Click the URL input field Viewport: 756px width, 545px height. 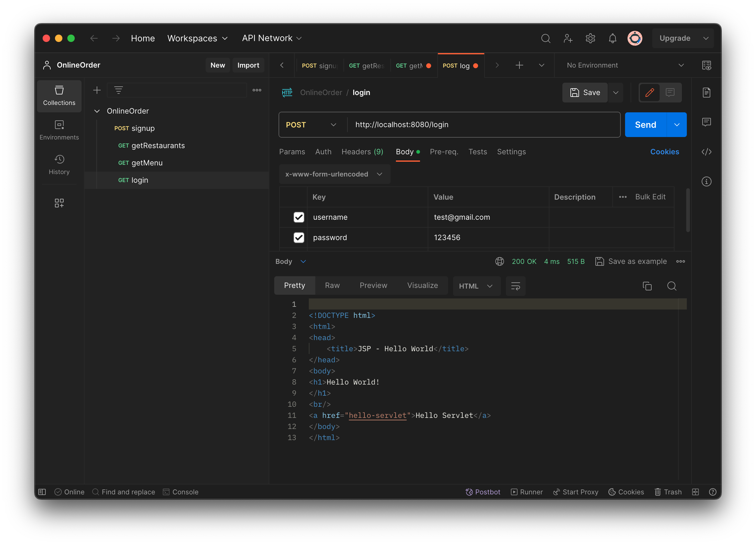pos(482,124)
